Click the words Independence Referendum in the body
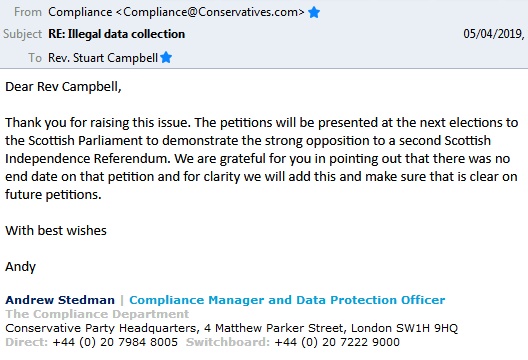This screenshot has width=528, height=360. (88, 159)
